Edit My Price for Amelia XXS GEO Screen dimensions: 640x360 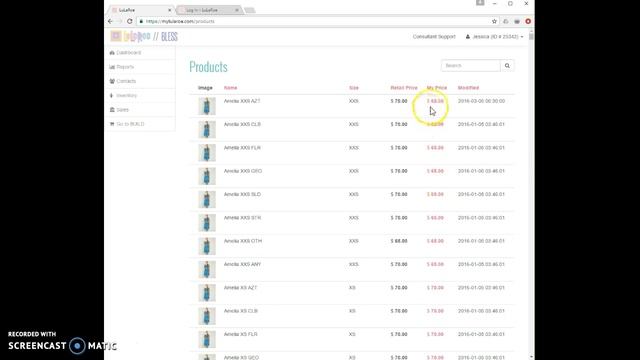tap(435, 171)
